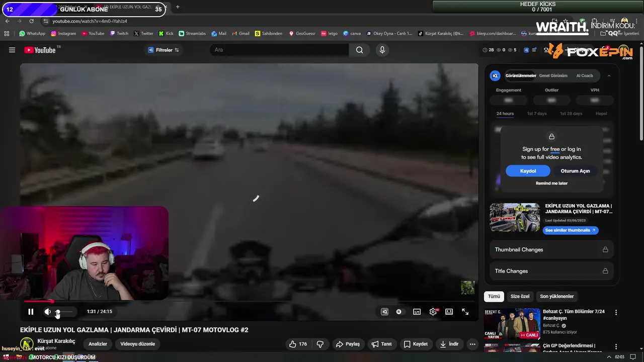
Task: Open the Tanıt promote button
Action: [x=381, y=344]
